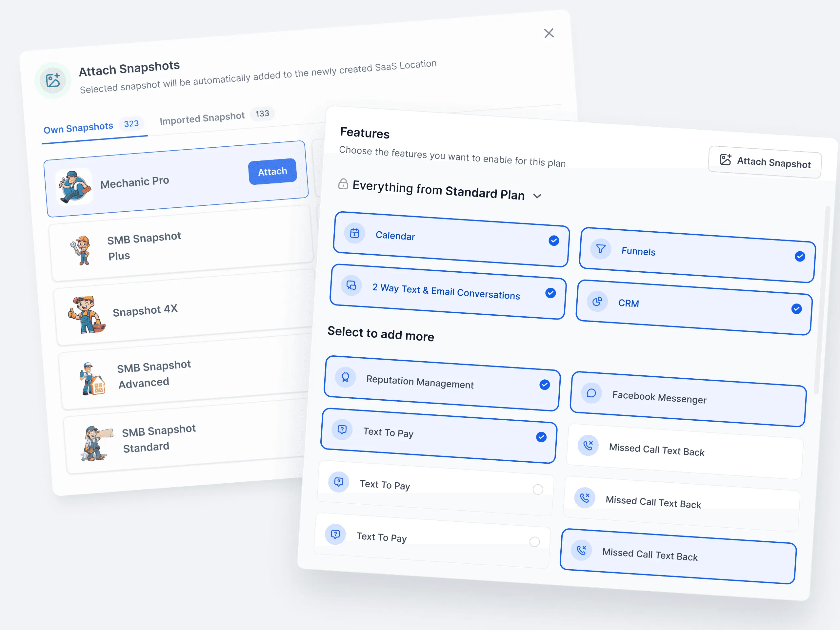Uncheck the Reputation Management checkmark
Viewport: 840px width, 630px height.
pyautogui.click(x=544, y=385)
